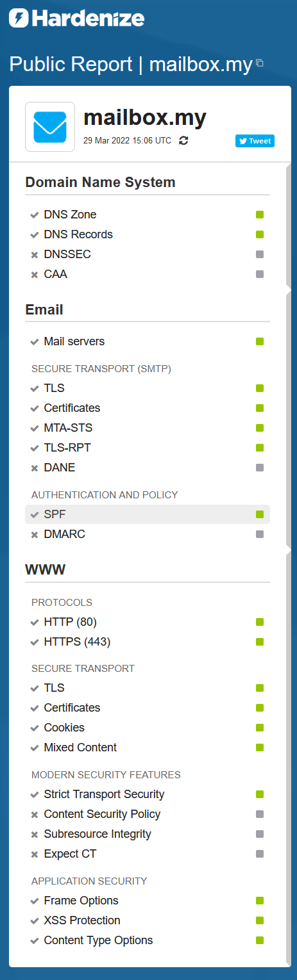This screenshot has width=297, height=980.
Task: Click the MODERN SECURITY FEATURES label
Action: coord(106,775)
